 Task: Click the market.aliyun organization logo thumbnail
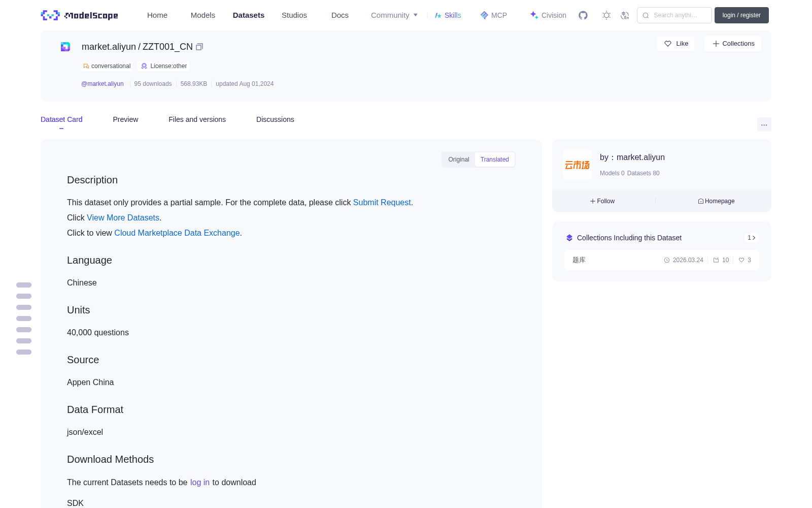tap(578, 165)
